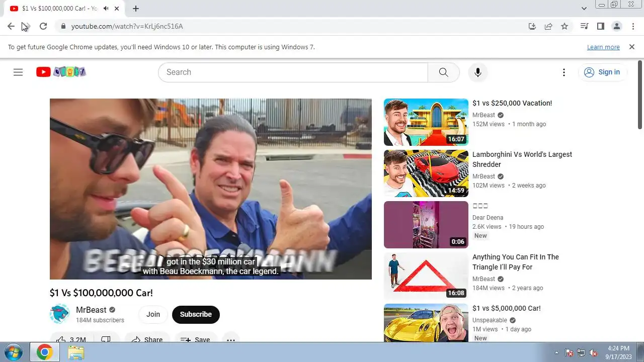Click title Lamborghini Vs World's Largest Shredder
The image size is (644, 362).
[522, 159]
